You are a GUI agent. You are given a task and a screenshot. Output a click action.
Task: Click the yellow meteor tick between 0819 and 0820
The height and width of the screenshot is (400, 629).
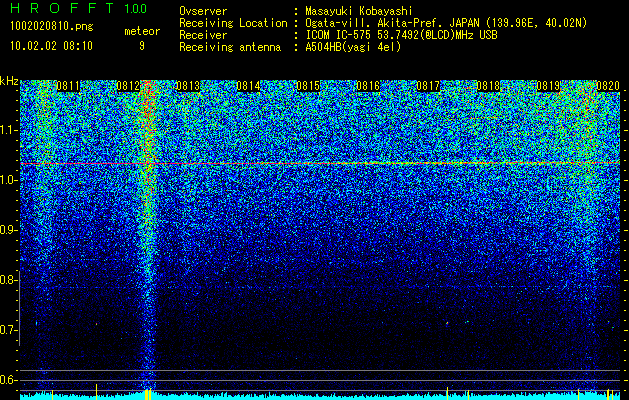pos(578,394)
